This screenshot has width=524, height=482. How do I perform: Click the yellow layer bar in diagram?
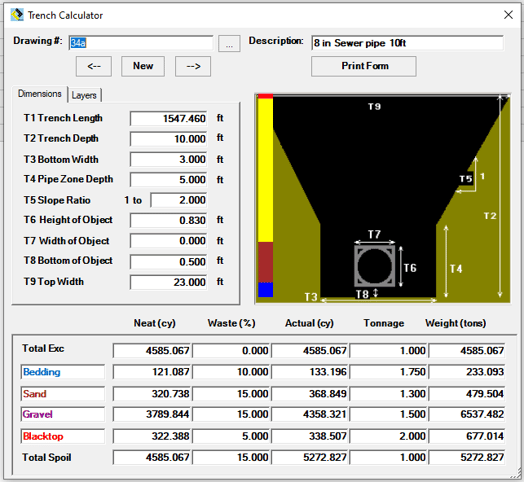(x=266, y=170)
